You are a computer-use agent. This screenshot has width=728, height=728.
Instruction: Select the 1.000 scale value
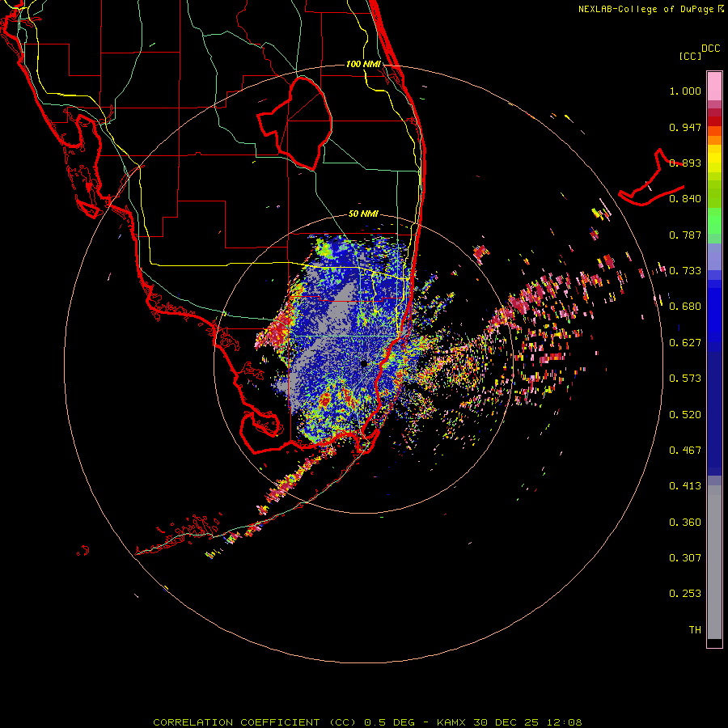(x=685, y=91)
